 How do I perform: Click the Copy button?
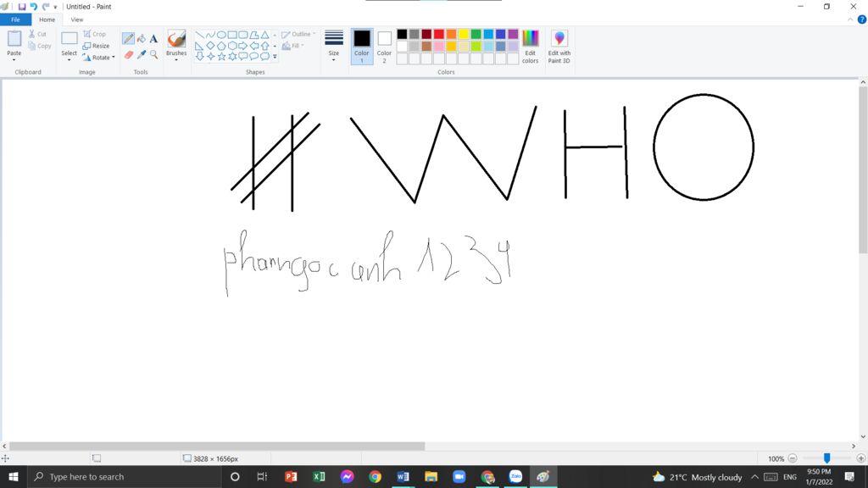click(x=39, y=46)
